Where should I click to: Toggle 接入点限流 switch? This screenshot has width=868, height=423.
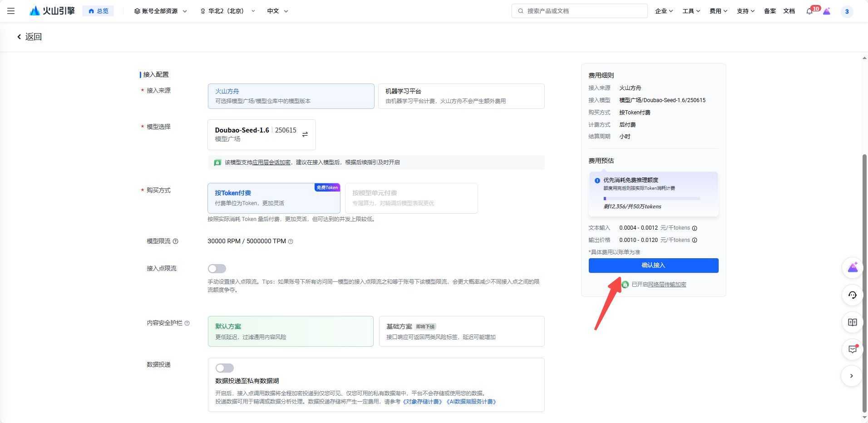(217, 269)
